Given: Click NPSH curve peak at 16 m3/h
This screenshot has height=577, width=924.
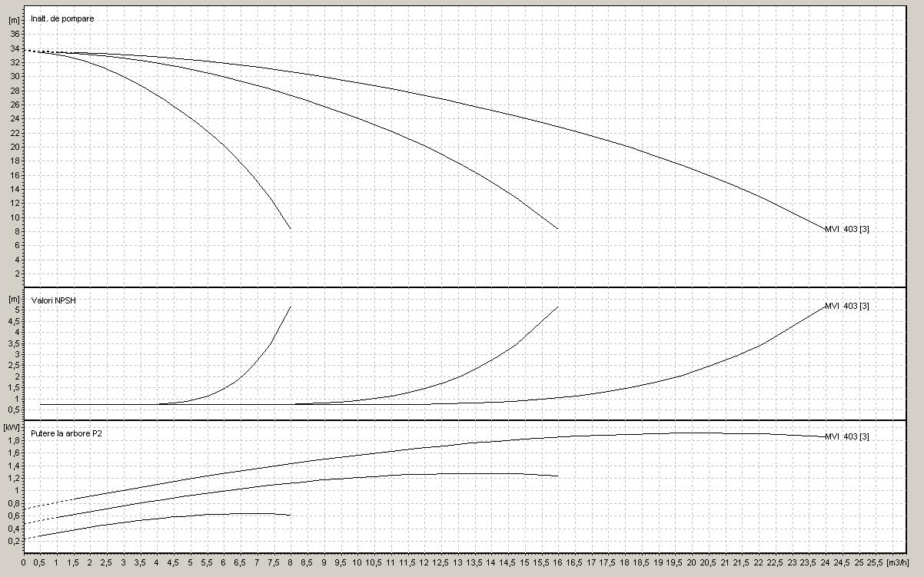Looking at the screenshot, I should pyautogui.click(x=557, y=307).
